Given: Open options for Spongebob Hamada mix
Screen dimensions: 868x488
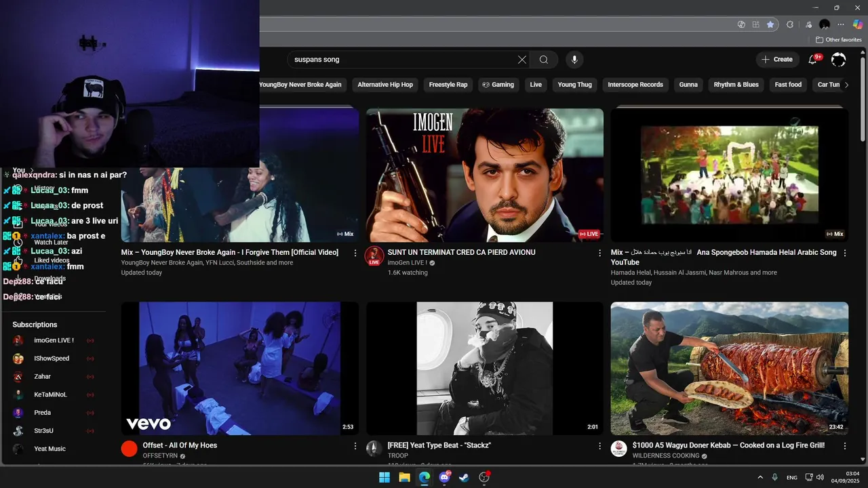Looking at the screenshot, I should click(x=845, y=253).
